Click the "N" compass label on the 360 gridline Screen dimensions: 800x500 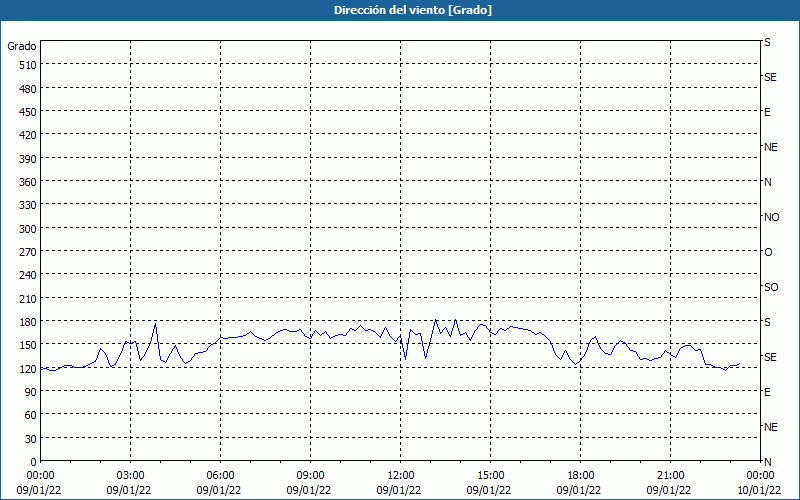[767, 182]
